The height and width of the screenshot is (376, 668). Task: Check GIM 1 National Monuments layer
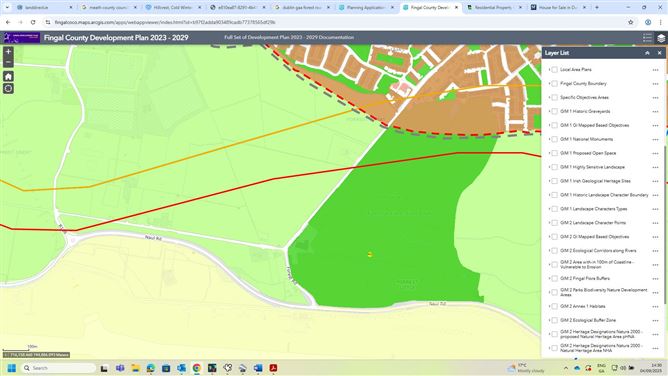click(554, 139)
